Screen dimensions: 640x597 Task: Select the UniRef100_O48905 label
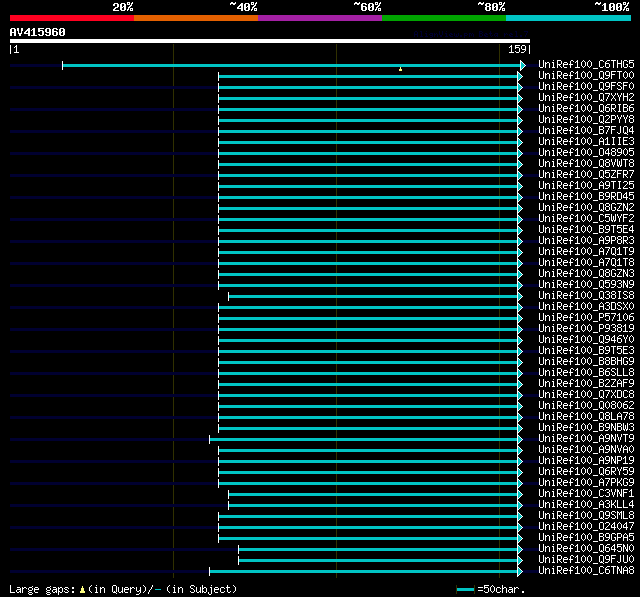pos(586,153)
